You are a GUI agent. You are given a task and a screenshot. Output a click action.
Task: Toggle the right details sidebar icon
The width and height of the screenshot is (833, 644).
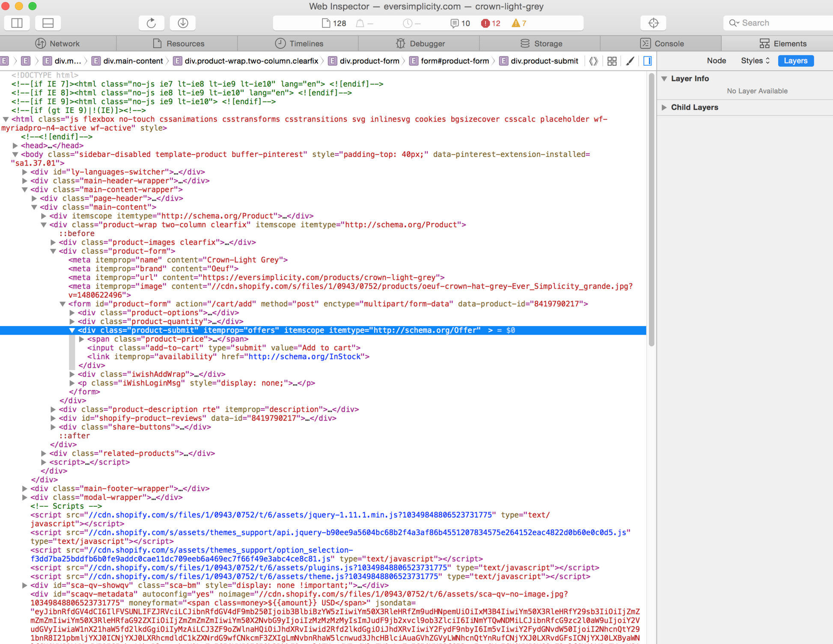[648, 61]
